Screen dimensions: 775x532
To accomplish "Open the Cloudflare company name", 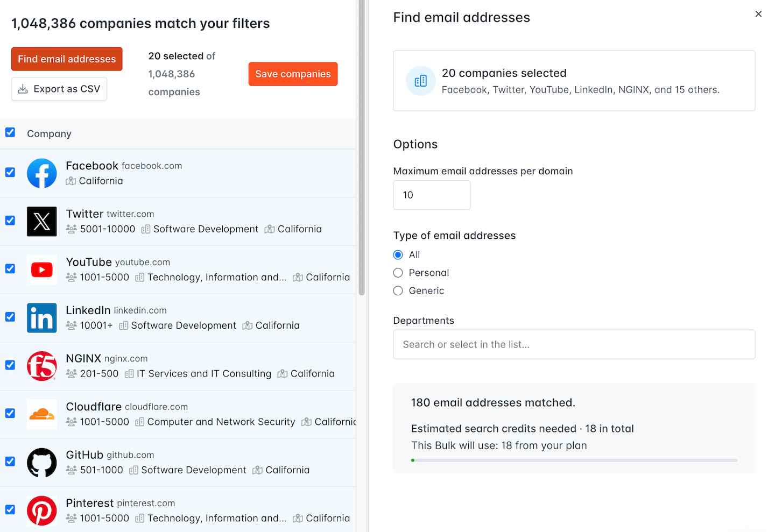I will [x=94, y=407].
